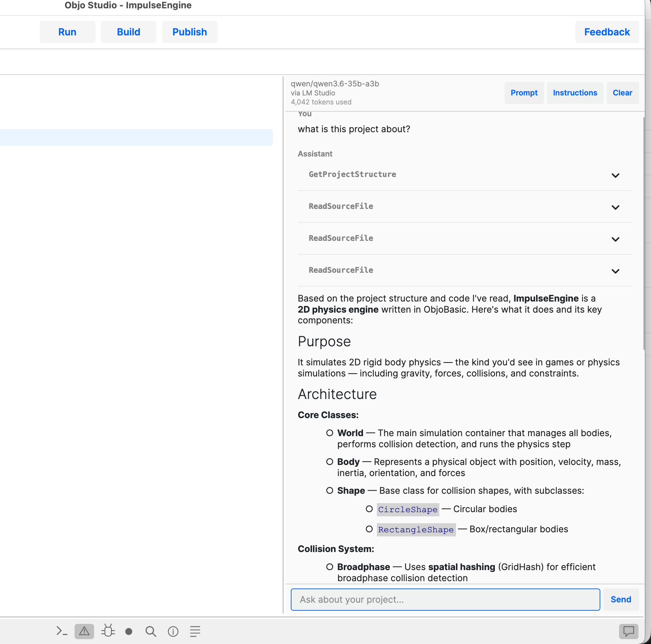Click the 'Assistant' label

(x=315, y=154)
